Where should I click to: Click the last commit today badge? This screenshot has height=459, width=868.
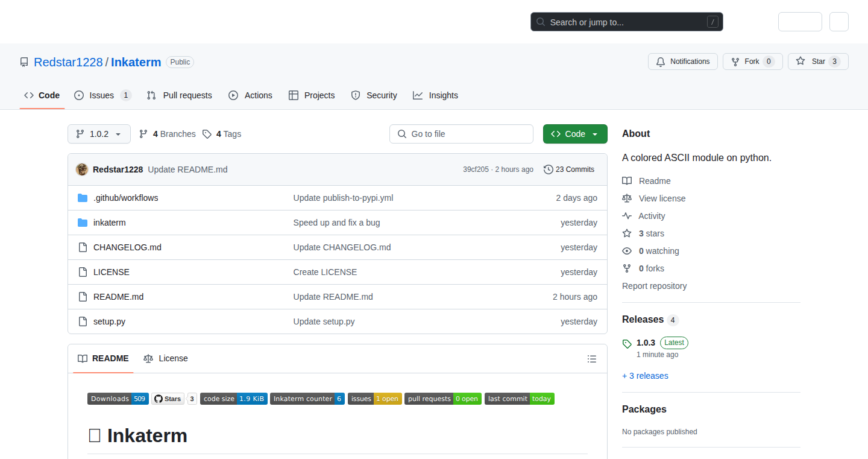point(520,399)
